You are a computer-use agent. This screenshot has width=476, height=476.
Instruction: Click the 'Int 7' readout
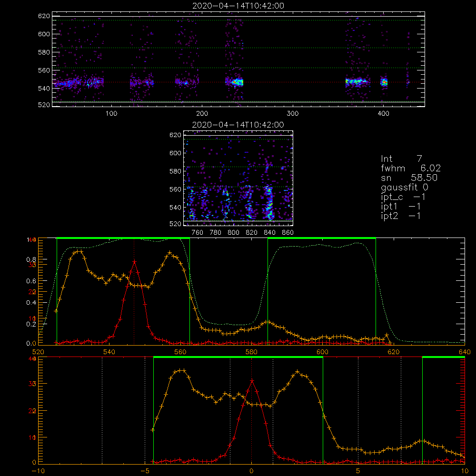tap(401, 159)
